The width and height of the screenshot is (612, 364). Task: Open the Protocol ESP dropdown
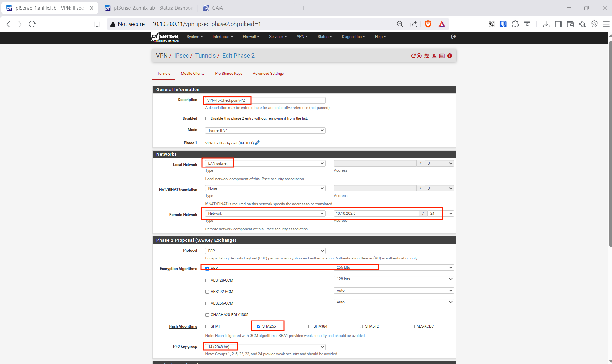(265, 251)
